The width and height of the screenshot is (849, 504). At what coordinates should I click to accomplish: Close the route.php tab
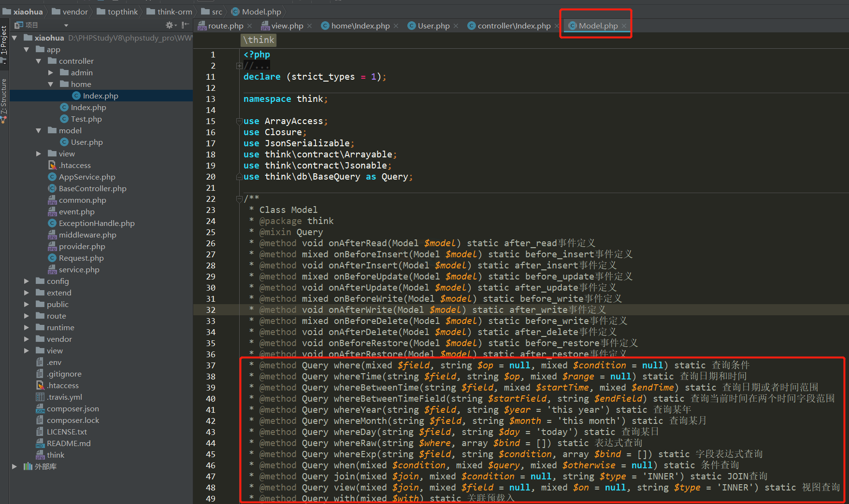pos(250,26)
